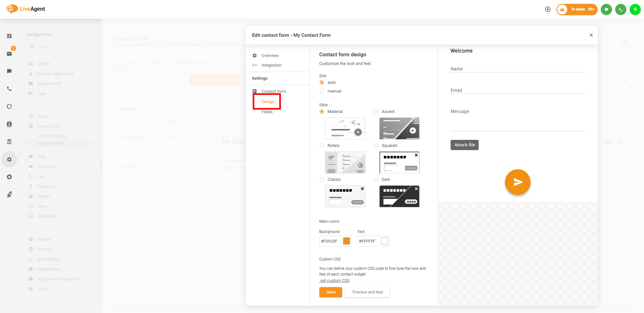Click the Preview and test button

click(x=367, y=292)
